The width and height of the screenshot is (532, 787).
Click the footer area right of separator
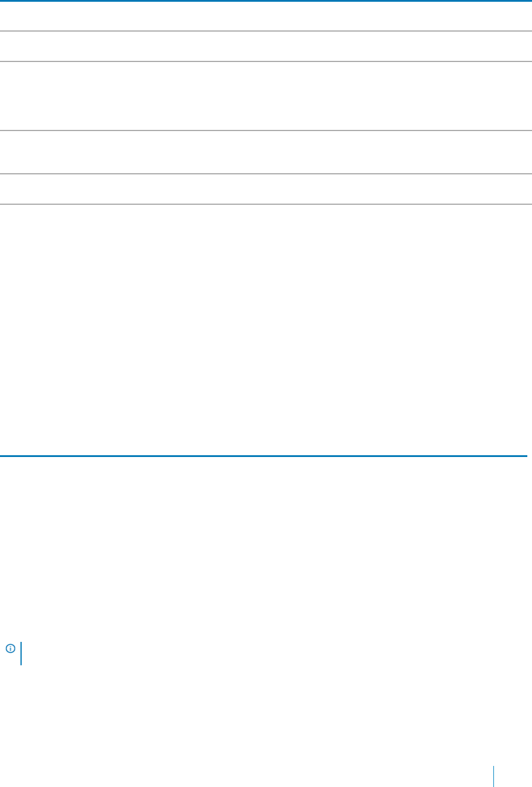coord(514,776)
